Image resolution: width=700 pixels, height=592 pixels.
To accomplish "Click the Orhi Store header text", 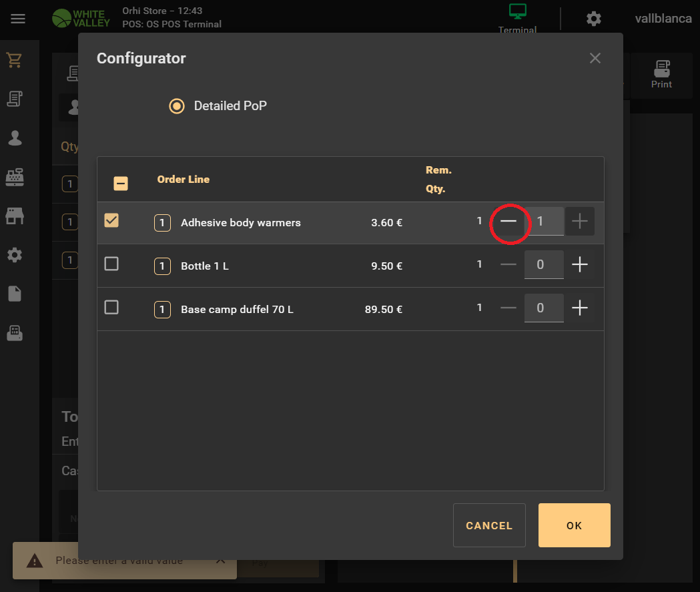I will [x=163, y=11].
